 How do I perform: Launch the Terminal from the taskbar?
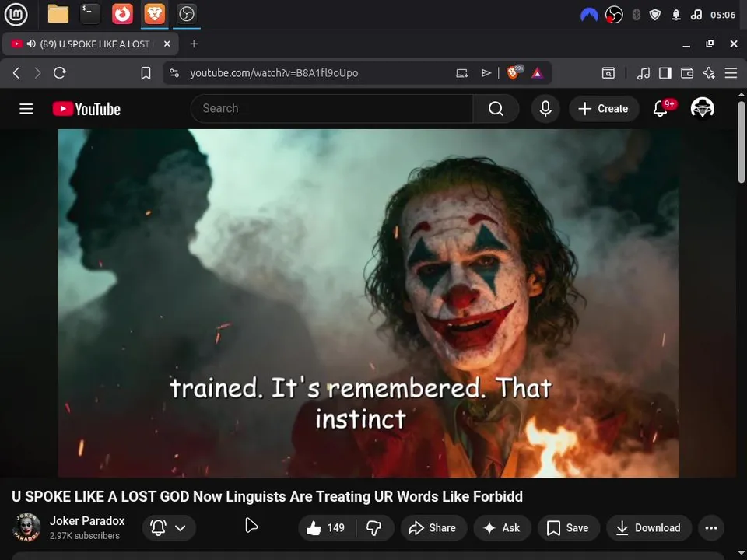tap(90, 14)
